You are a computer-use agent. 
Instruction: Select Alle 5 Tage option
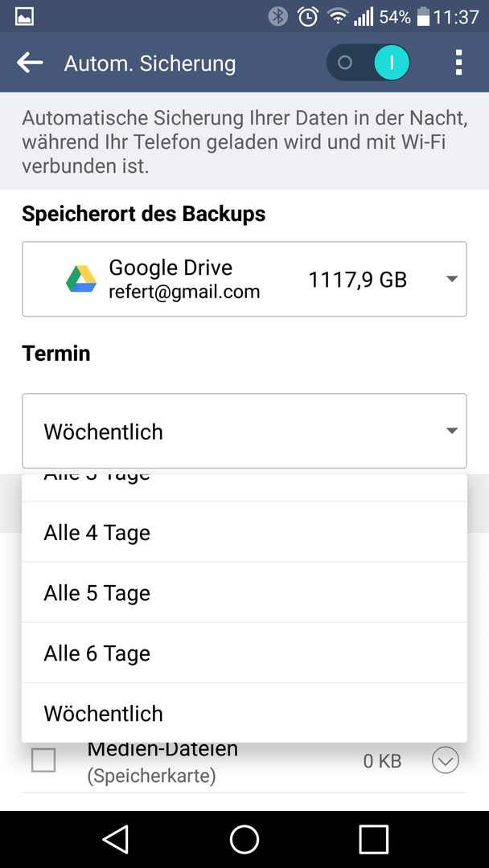(x=244, y=593)
